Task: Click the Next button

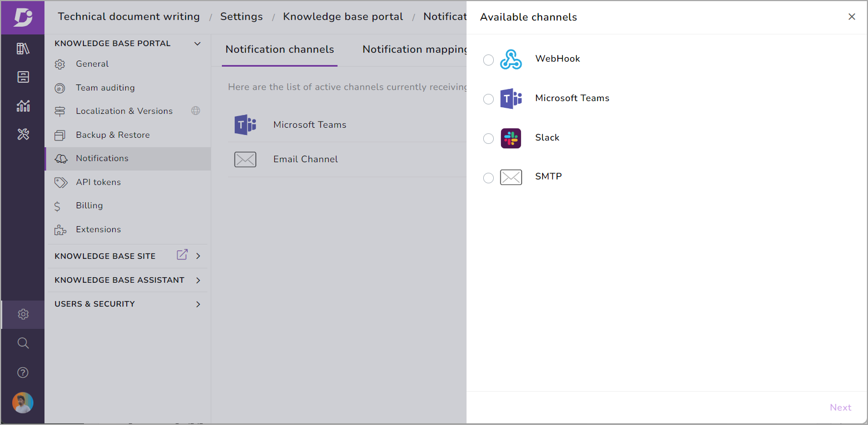Action: click(x=841, y=407)
